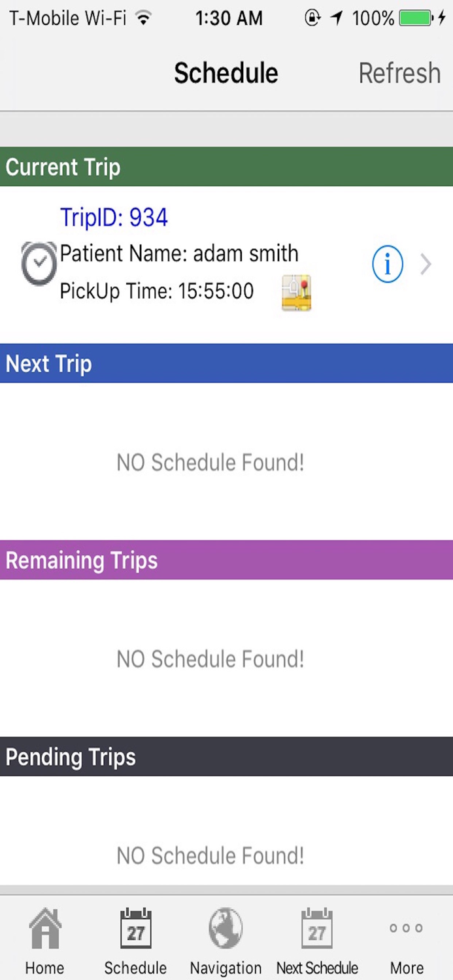The image size is (453, 980).
Task: Tap the Pending Trips dark section header
Action: coord(226,757)
